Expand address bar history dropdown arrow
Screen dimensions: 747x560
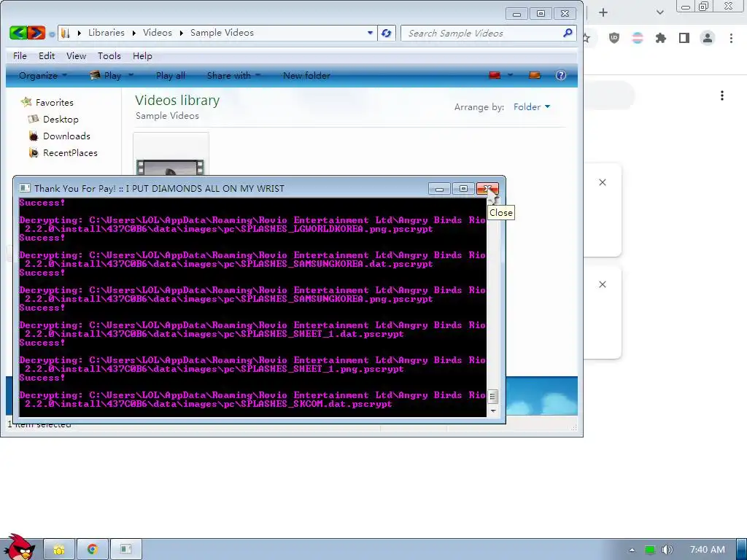click(370, 33)
